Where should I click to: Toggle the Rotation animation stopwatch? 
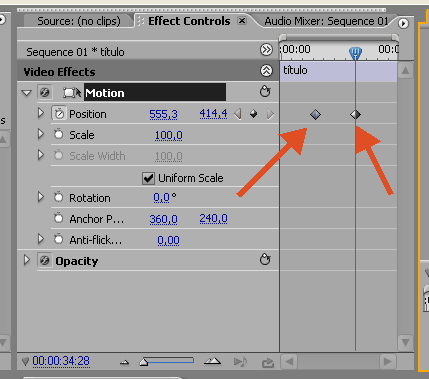click(x=58, y=197)
